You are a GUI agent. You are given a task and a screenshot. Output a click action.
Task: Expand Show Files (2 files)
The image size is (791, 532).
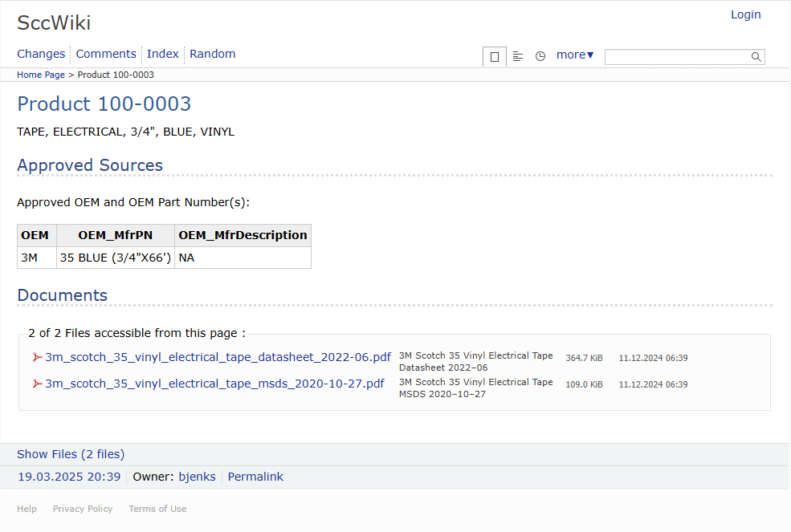pyautogui.click(x=71, y=454)
